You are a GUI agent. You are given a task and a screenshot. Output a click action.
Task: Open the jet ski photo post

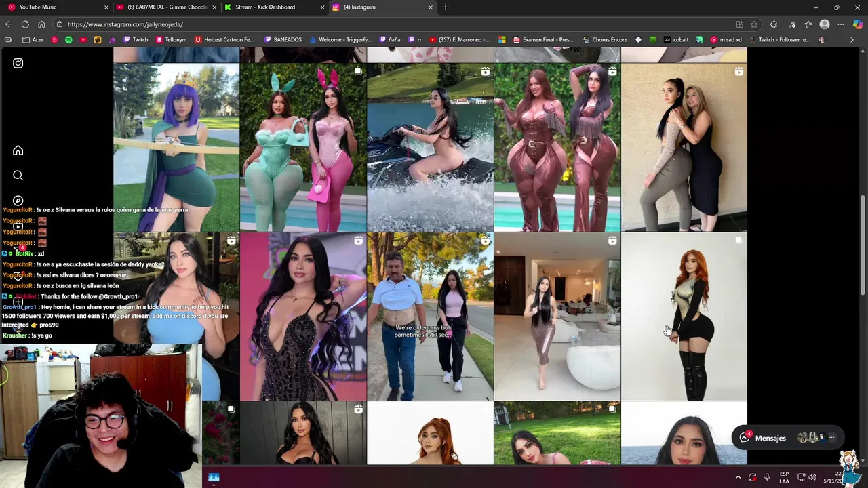pyautogui.click(x=430, y=148)
